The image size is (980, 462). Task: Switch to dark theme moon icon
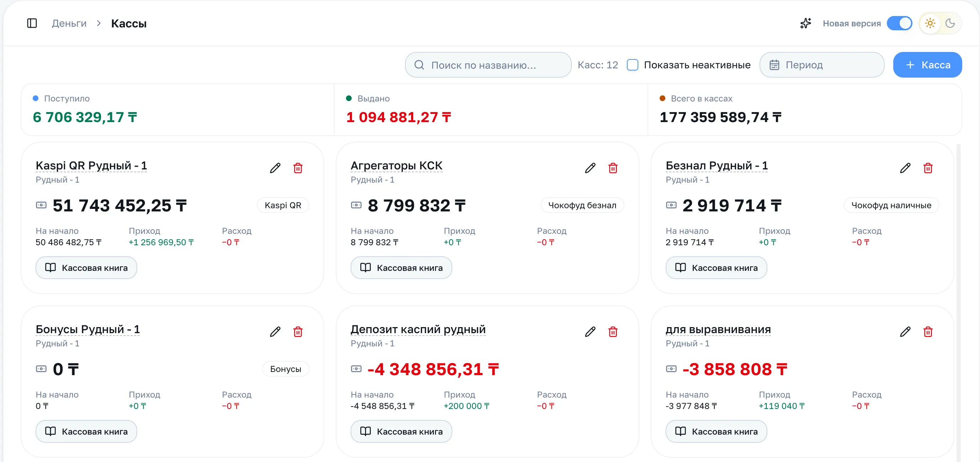point(950,23)
